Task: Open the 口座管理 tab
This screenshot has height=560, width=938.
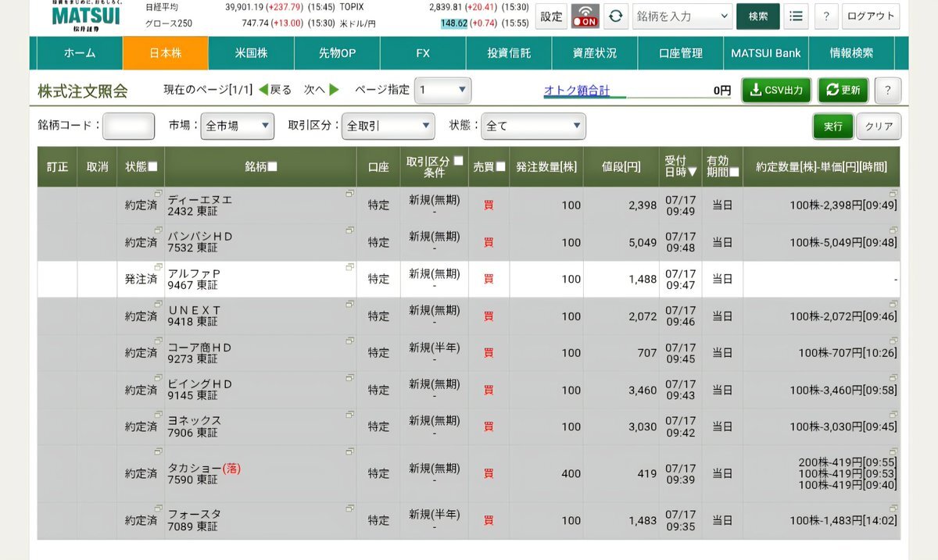Action: [681, 53]
